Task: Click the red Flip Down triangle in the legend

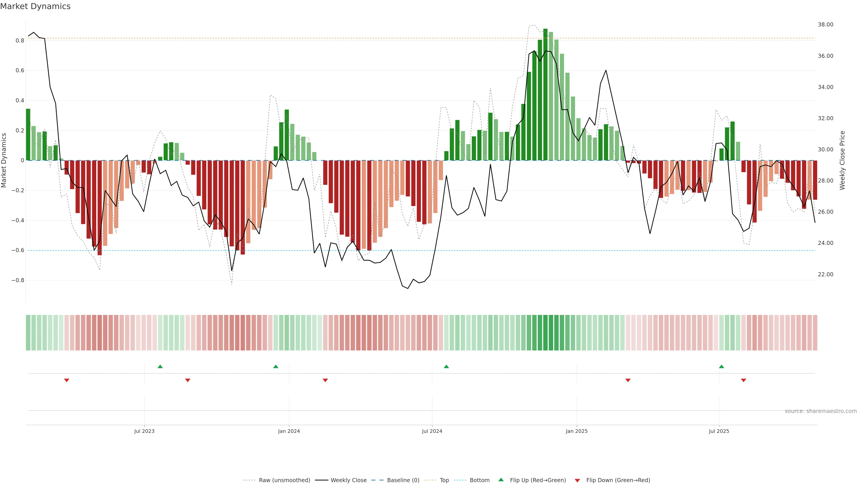Action: [x=577, y=480]
